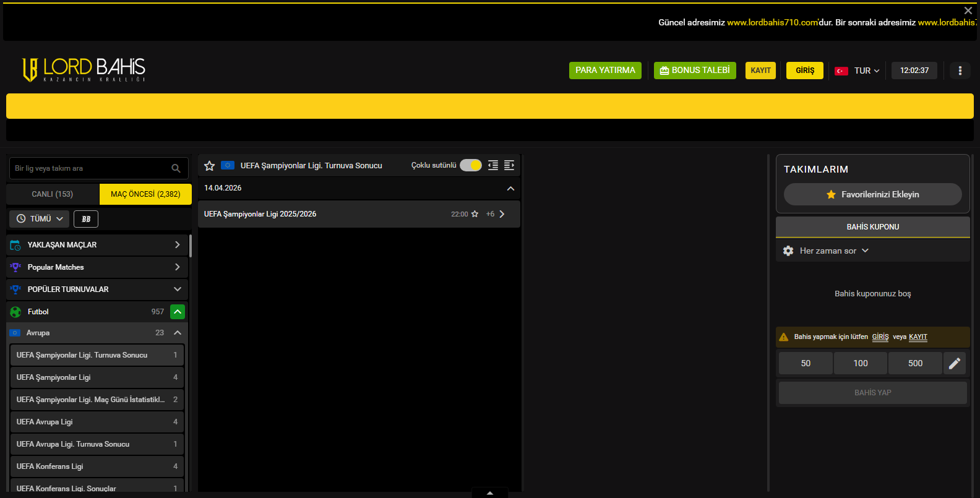Collapse the Futbol sport section
Viewport: 980px width, 498px height.
[178, 312]
